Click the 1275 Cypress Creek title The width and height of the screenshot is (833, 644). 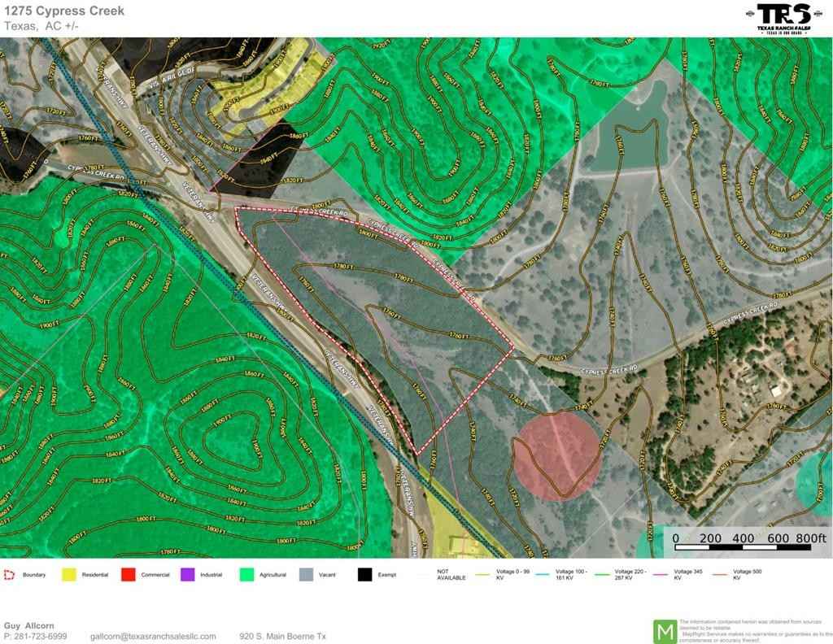coord(64,11)
